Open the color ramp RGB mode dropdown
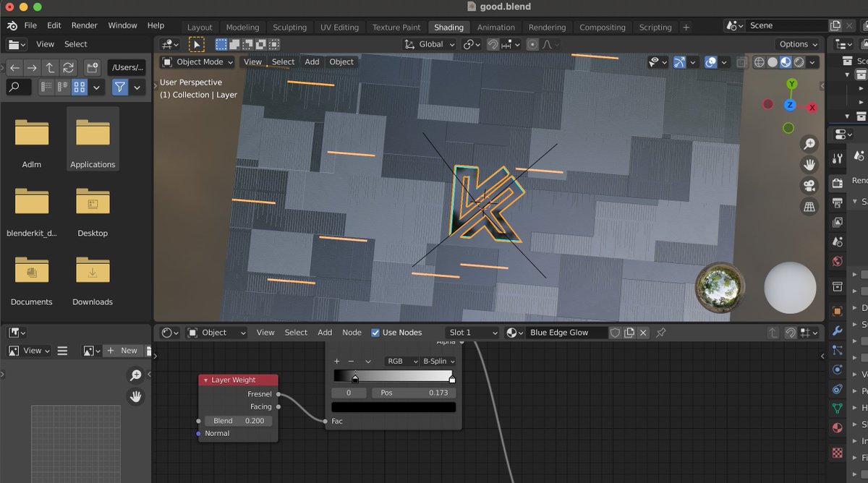This screenshot has width=868, height=483. pos(401,361)
